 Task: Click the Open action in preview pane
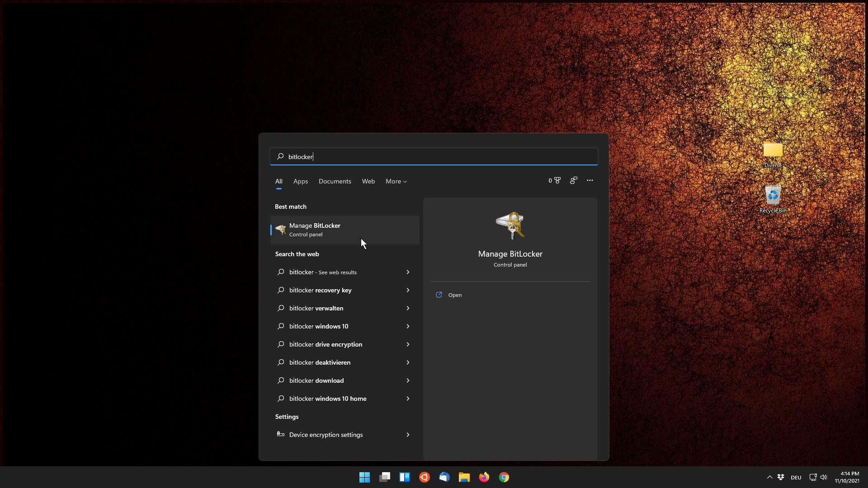(449, 295)
